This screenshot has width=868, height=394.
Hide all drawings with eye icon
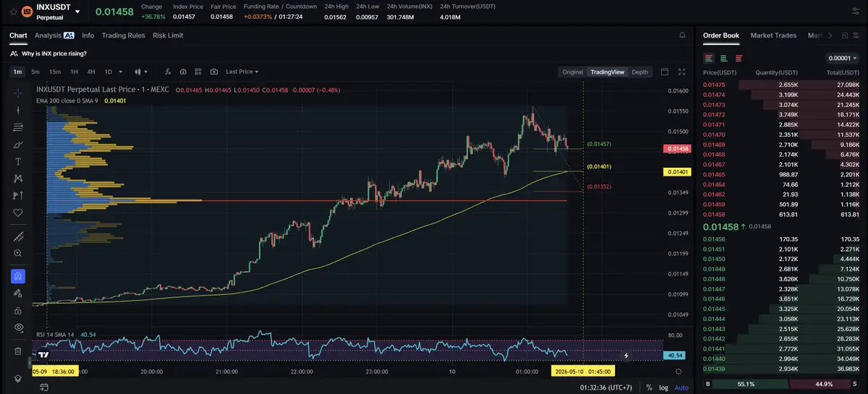click(x=18, y=327)
